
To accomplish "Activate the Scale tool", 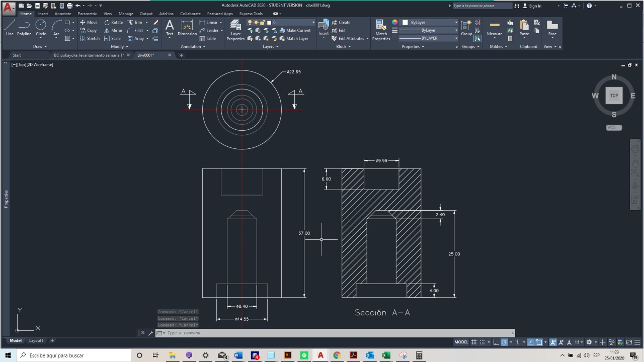I will click(112, 38).
